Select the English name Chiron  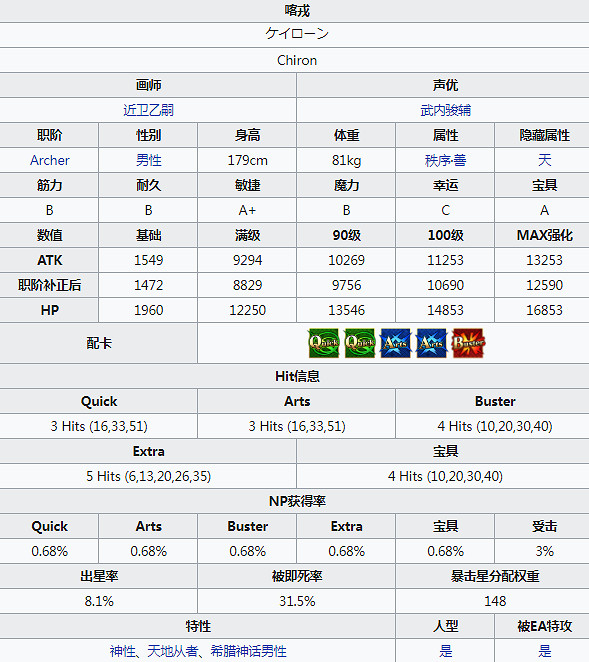click(x=297, y=60)
